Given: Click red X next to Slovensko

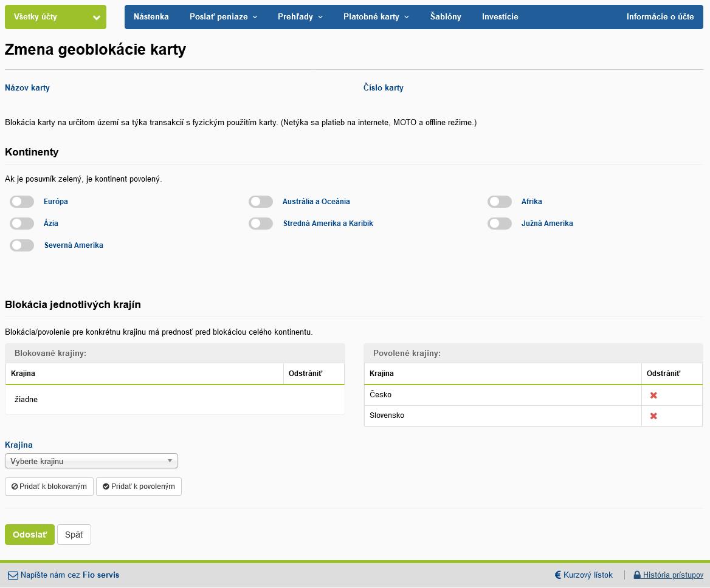Looking at the screenshot, I should [653, 416].
